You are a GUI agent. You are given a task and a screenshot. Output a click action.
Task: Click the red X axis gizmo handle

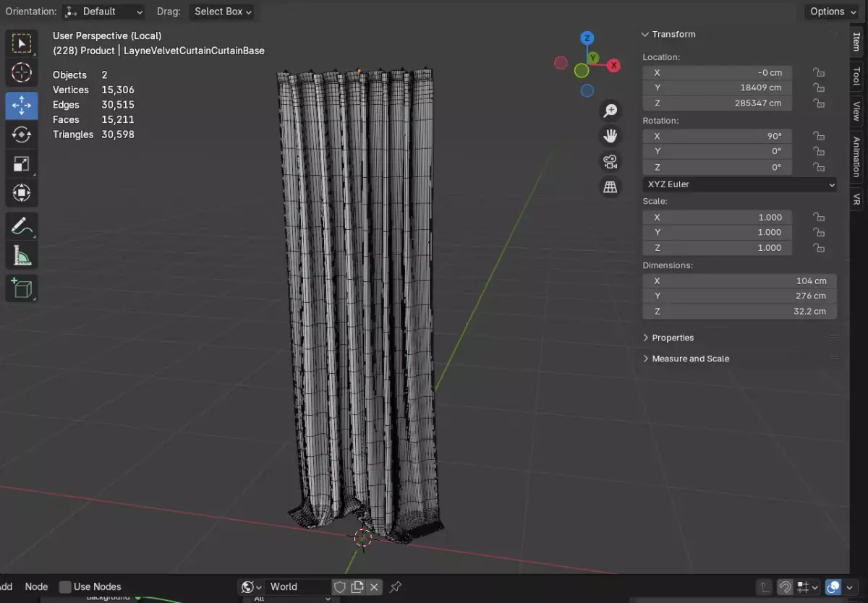tap(613, 65)
